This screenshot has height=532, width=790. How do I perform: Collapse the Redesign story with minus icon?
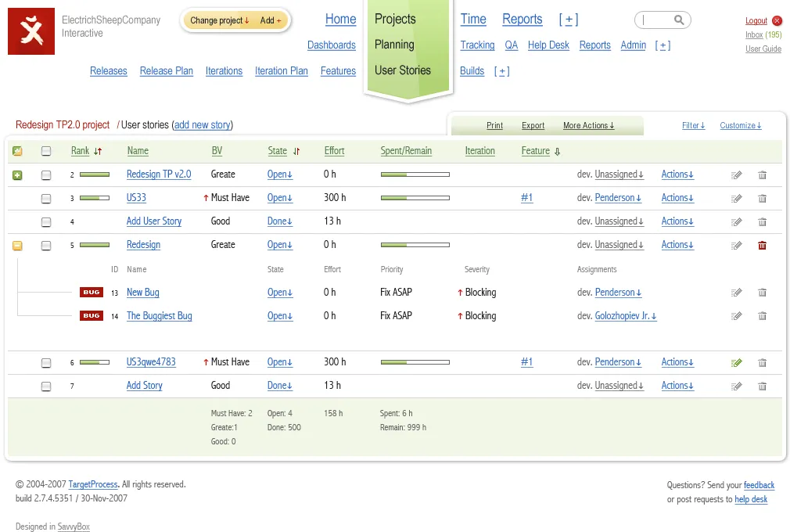[17, 246]
